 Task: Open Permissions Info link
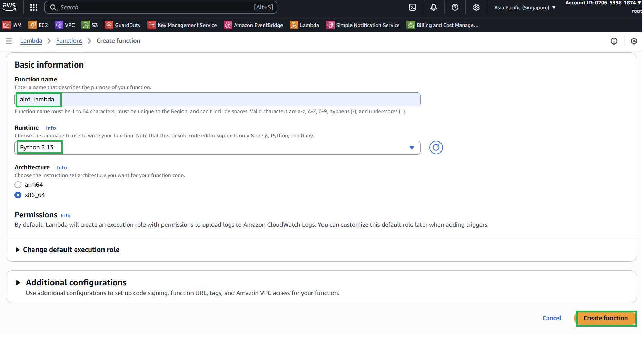pos(66,216)
